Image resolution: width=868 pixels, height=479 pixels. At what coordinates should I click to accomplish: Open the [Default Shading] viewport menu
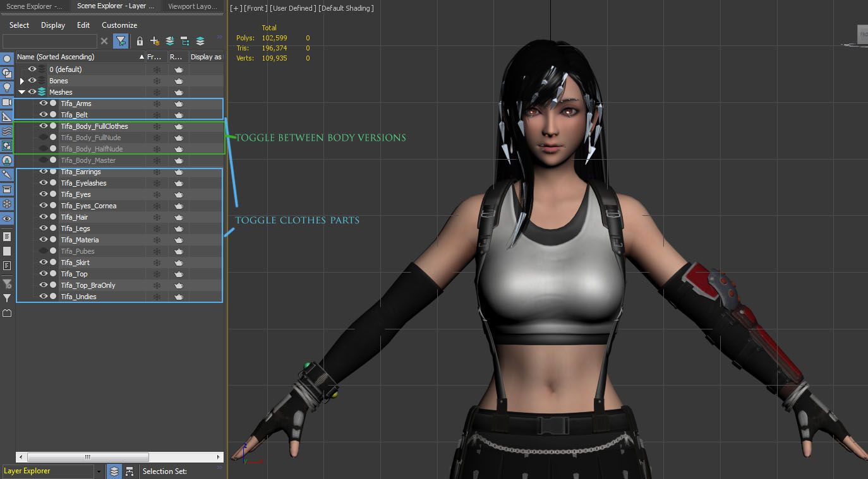click(346, 8)
